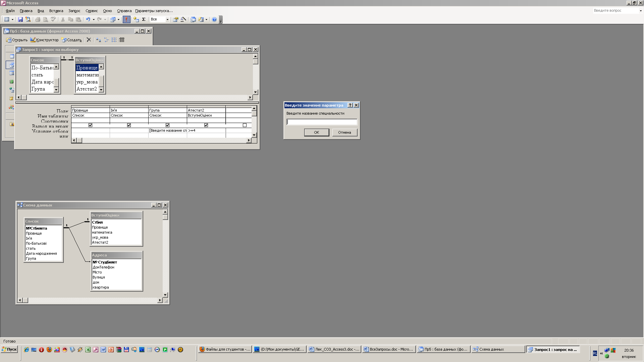Click the Undo arrow icon
The image size is (644, 362).
[88, 19]
